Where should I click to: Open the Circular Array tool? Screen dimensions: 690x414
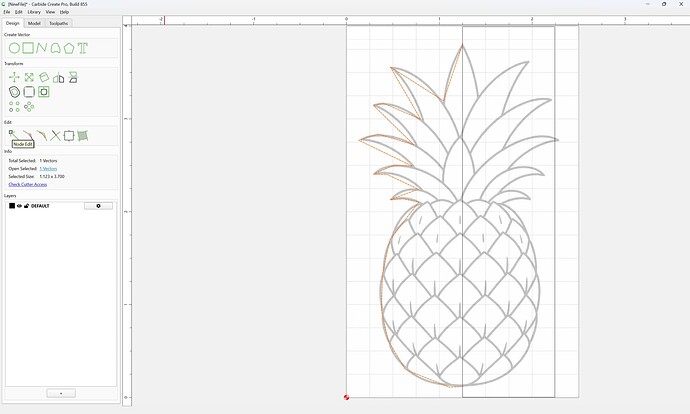click(29, 106)
